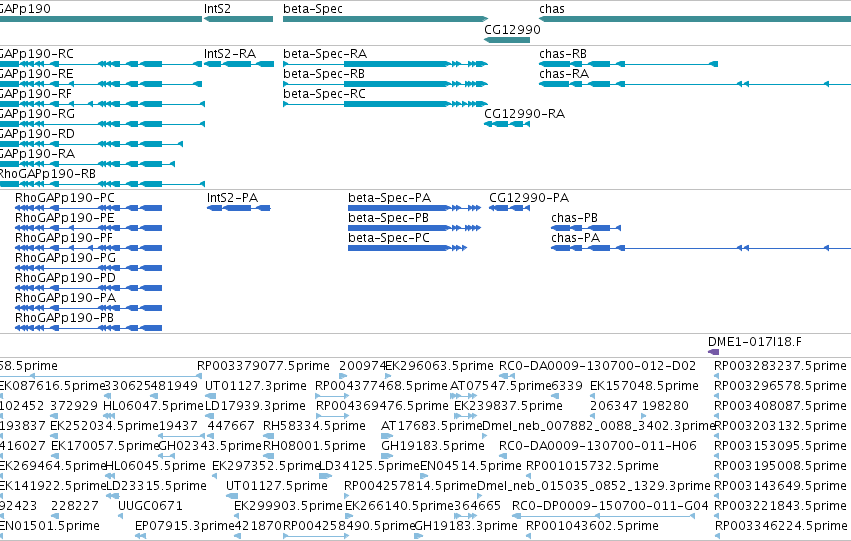Select EST EK299903.5prime
Screen dimensions: 851x541
pyautogui.click(x=288, y=507)
